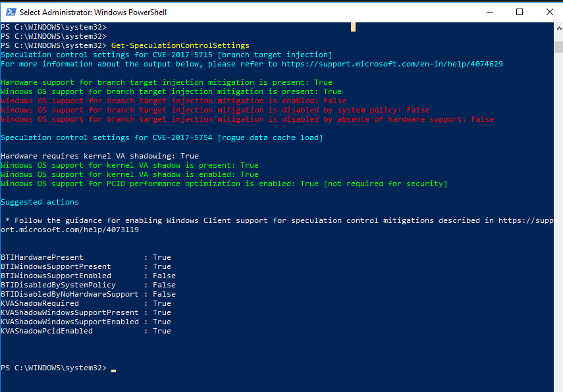Click the red 'mitigation is enabled: False' line
Screen dimensions: 563x392
173,101
